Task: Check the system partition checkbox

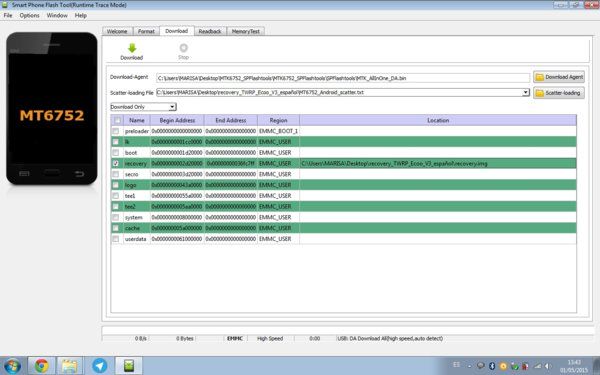Action: click(x=116, y=217)
